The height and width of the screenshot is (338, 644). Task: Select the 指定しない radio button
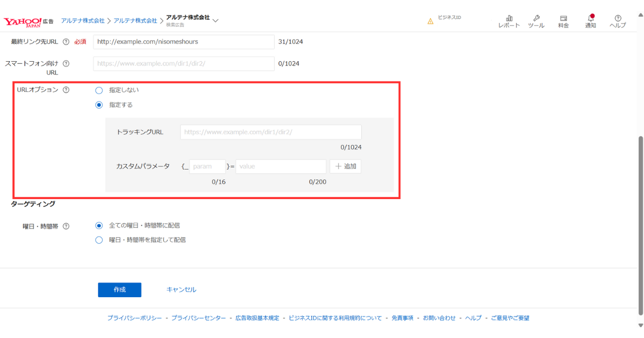99,90
